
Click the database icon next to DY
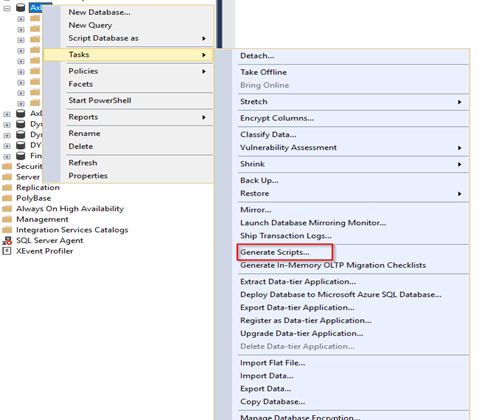(21, 145)
